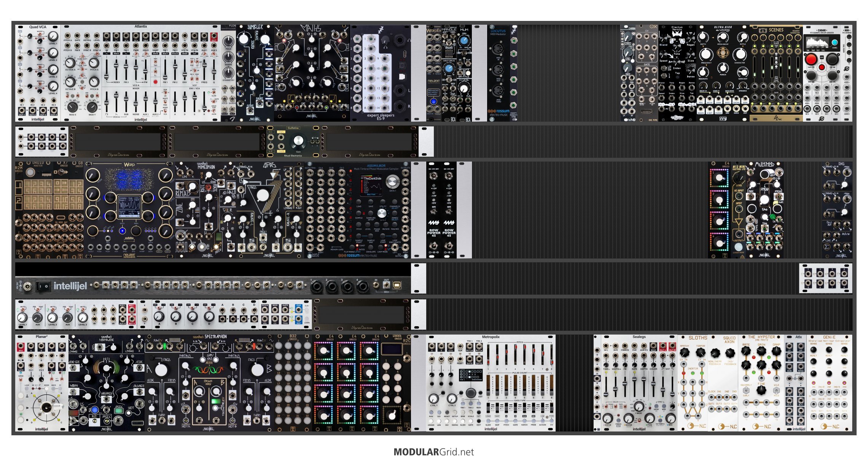Select the Atlantix PITCH B knob

click(94, 81)
